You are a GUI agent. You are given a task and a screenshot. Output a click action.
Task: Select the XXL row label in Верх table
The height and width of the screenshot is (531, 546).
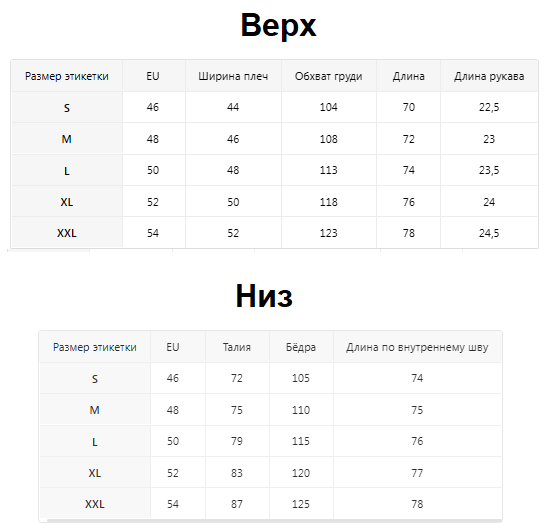click(x=67, y=233)
